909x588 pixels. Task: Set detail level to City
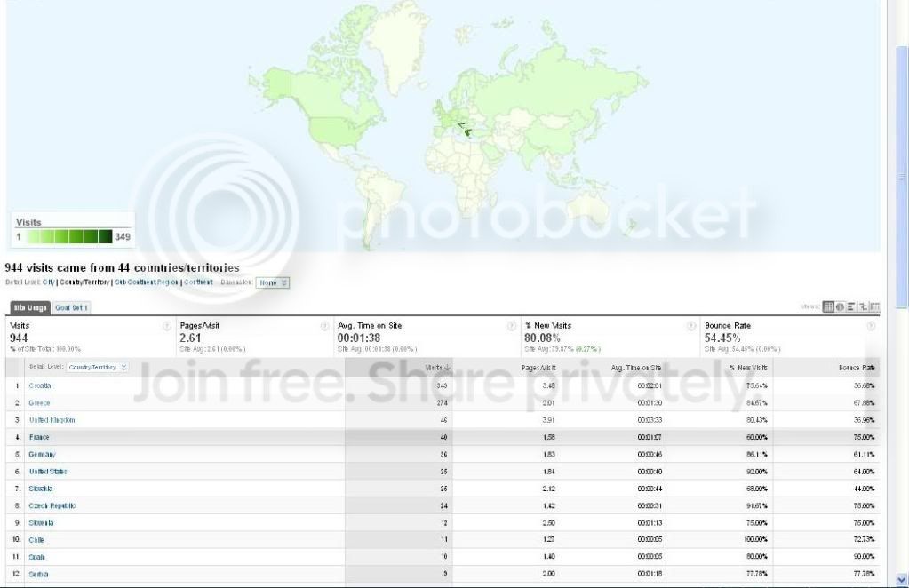(x=48, y=282)
